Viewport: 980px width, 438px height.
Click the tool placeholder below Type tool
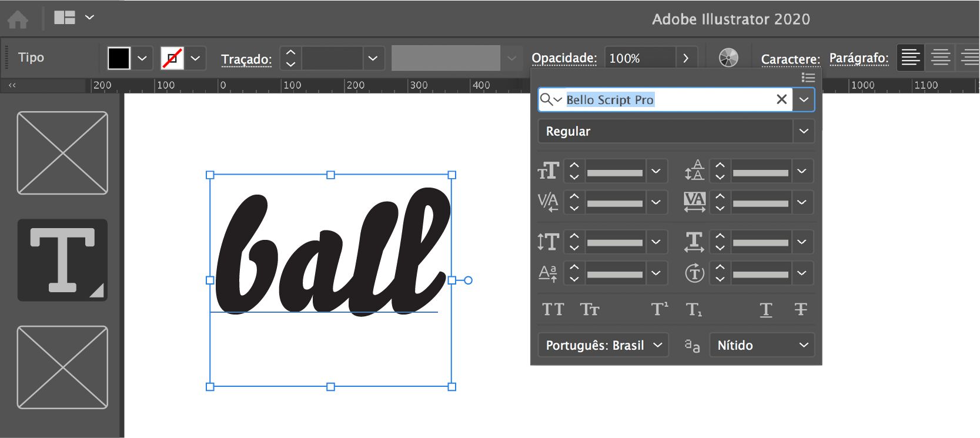pos(62,367)
